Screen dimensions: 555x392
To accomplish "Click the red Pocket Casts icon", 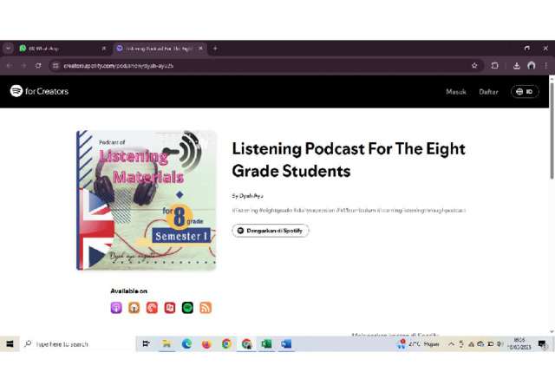I will [152, 308].
